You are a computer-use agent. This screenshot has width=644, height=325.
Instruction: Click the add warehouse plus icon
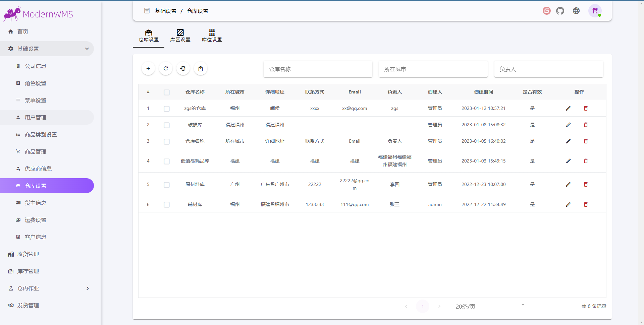pyautogui.click(x=148, y=69)
